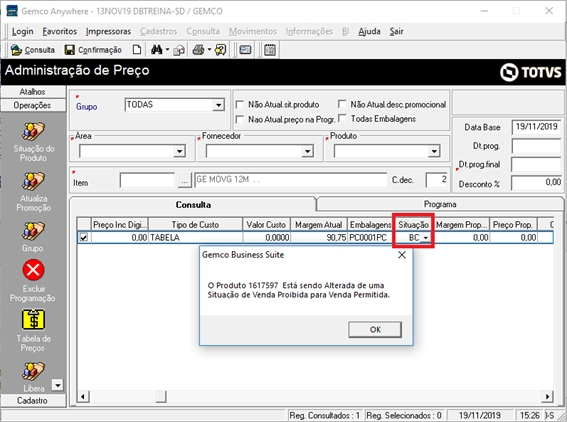
Task: Open the Produto dropdown
Action: 434,151
